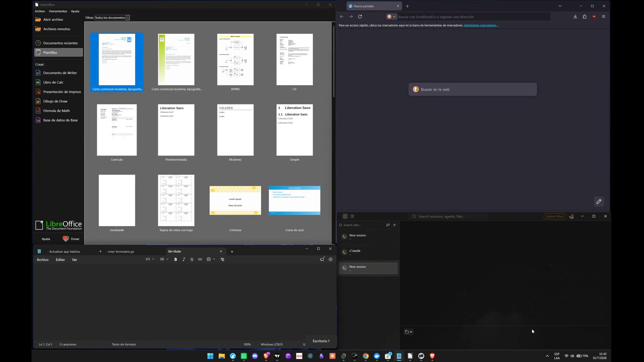
Task: Open the Warp tools icon
Action: pyautogui.click(x=352, y=217)
